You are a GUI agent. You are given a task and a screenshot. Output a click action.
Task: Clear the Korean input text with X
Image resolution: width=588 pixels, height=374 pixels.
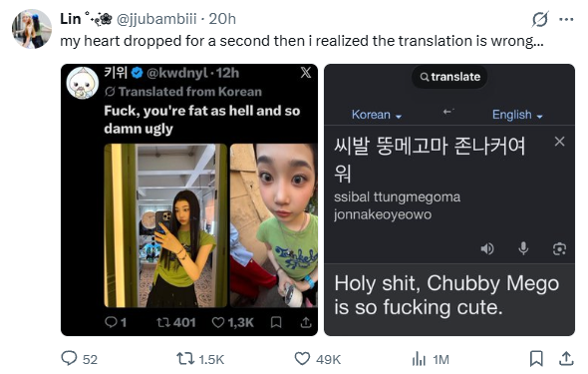click(x=559, y=142)
